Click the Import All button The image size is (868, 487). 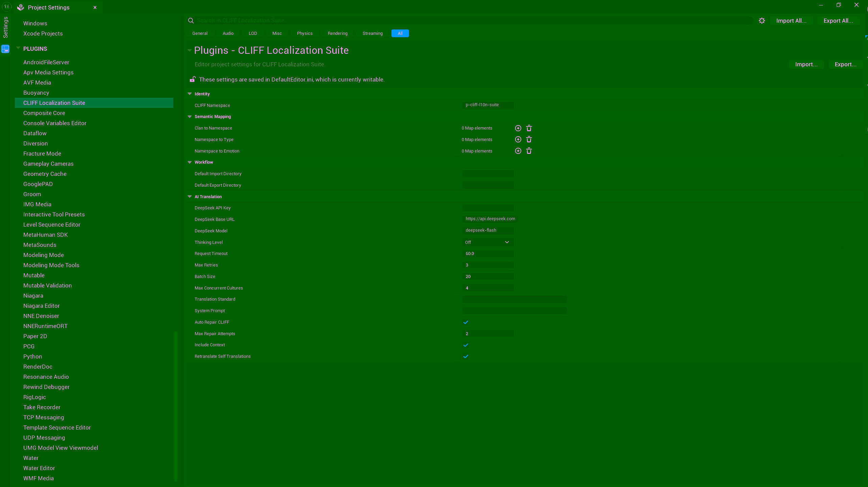pos(791,21)
